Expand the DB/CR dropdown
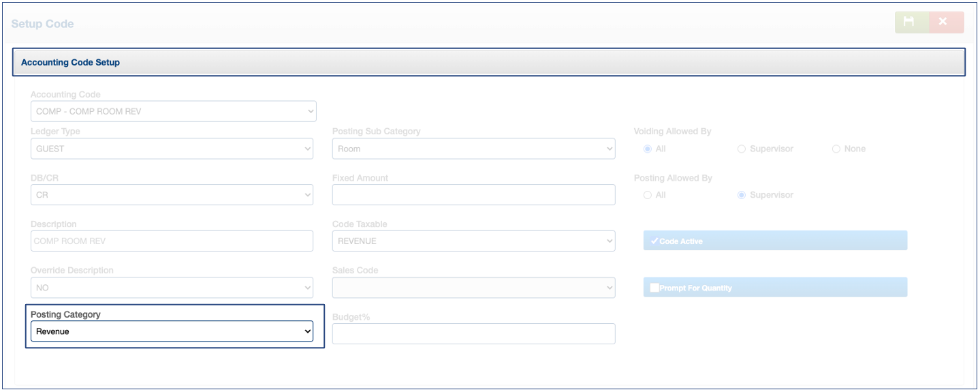 172,195
